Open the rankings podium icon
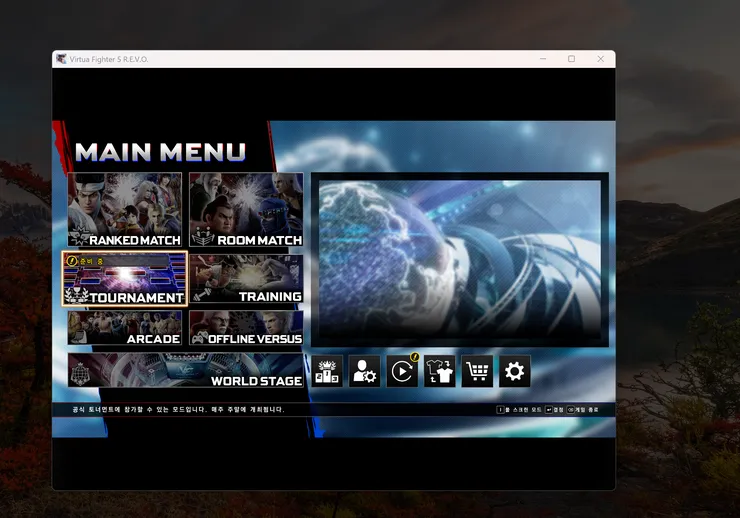740x518 pixels. [327, 371]
